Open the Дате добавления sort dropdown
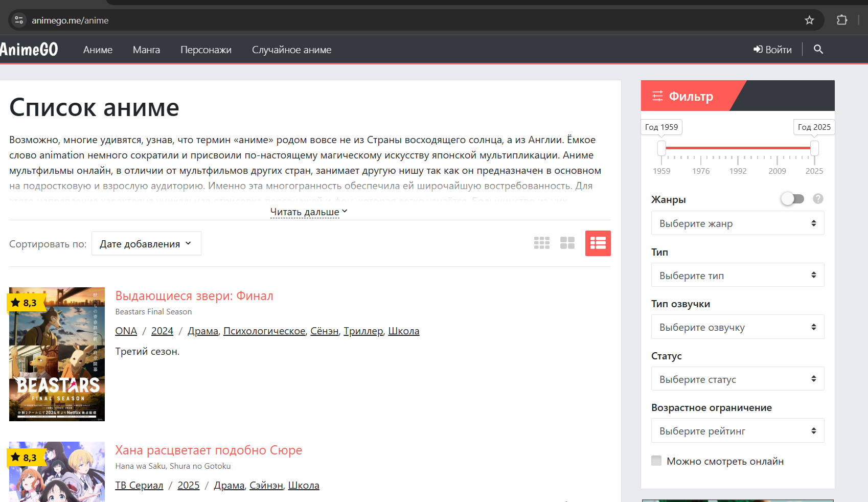The image size is (868, 502). (x=146, y=243)
